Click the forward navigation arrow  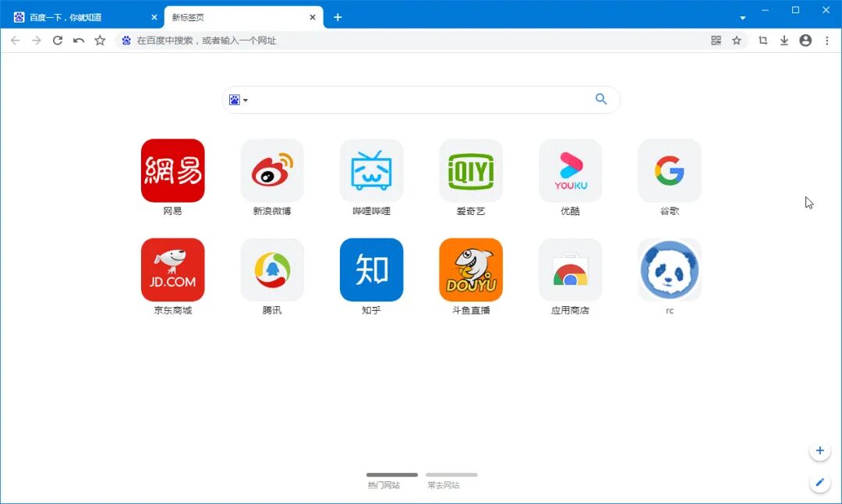(x=36, y=41)
